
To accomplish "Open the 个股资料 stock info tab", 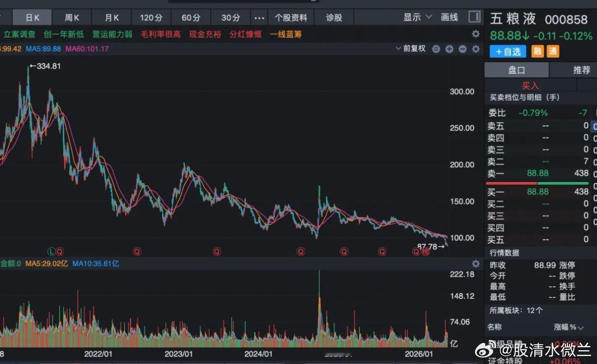I will click(291, 17).
